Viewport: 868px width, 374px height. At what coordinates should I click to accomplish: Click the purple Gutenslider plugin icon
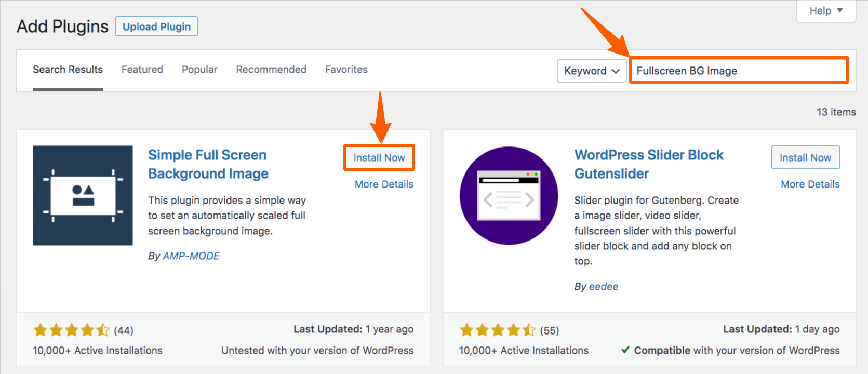pyautogui.click(x=509, y=195)
